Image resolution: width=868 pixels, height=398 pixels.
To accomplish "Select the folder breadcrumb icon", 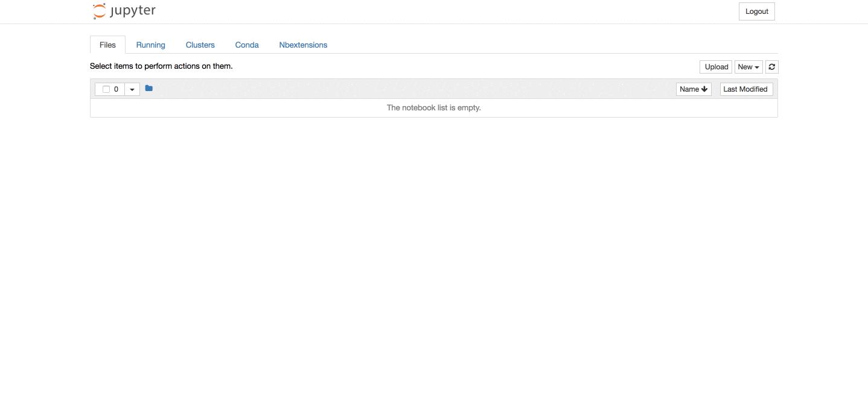I will tap(148, 88).
